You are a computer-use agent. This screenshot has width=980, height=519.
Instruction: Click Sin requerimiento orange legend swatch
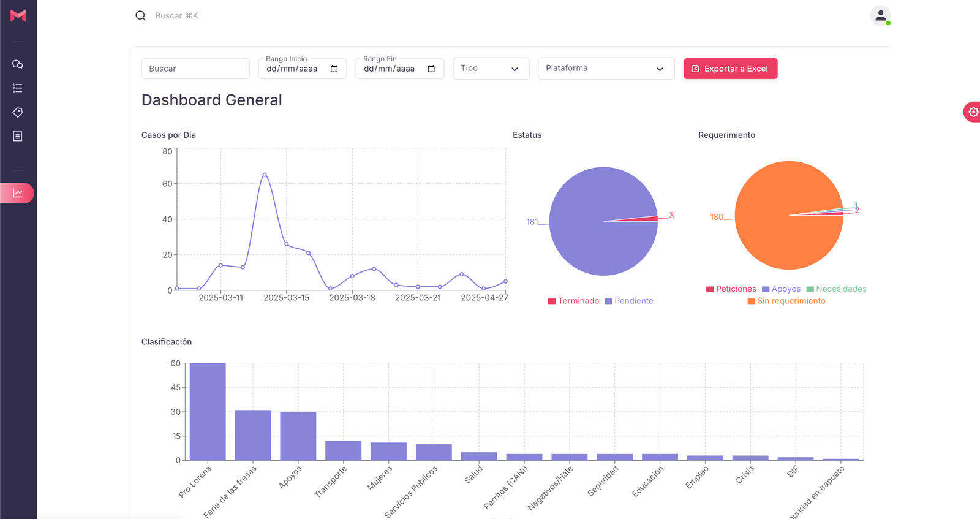[x=751, y=301]
